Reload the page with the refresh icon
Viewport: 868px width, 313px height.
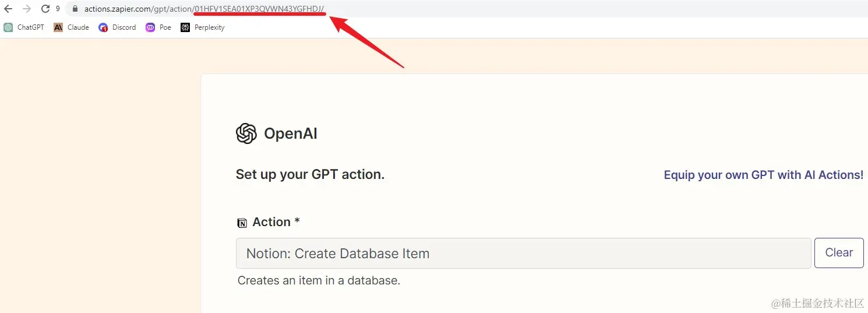click(x=45, y=9)
